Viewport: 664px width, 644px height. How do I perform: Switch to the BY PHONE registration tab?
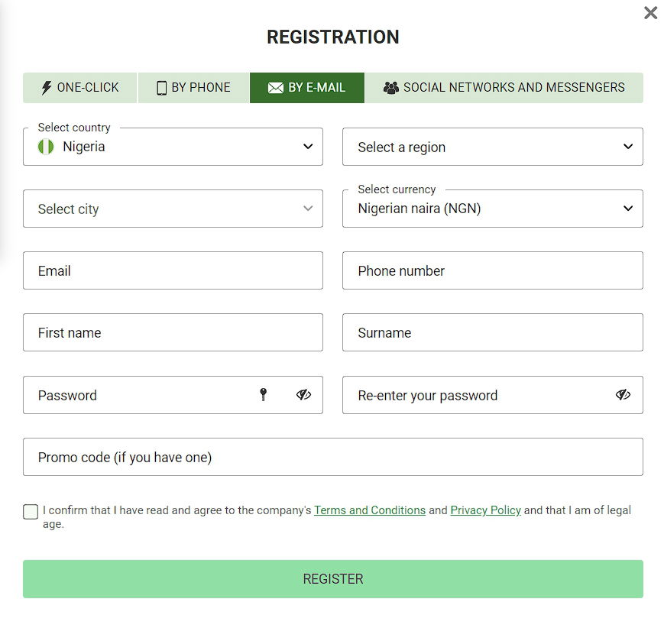click(193, 87)
